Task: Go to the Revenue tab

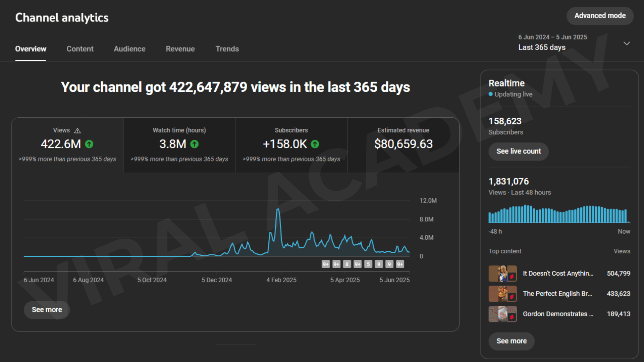Action: 180,49
